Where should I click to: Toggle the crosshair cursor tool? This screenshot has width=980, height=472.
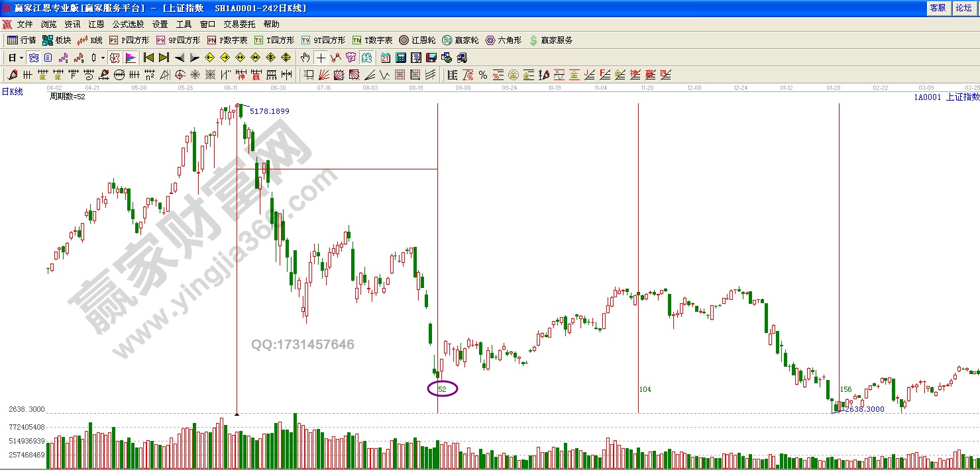pyautogui.click(x=321, y=58)
